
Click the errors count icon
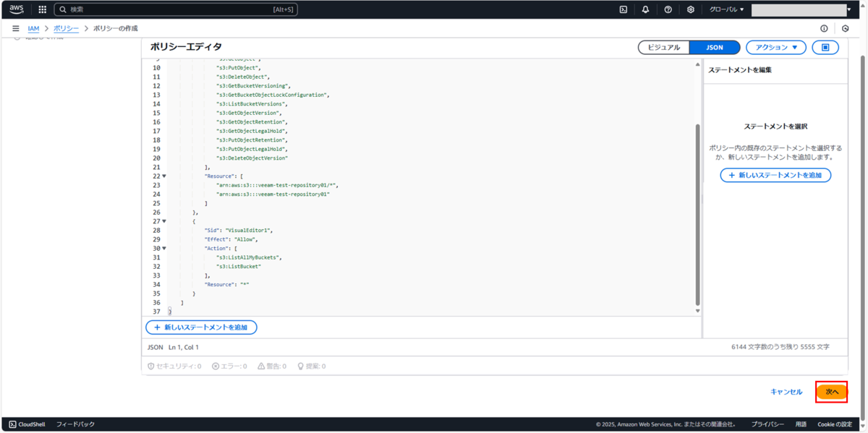point(216,366)
